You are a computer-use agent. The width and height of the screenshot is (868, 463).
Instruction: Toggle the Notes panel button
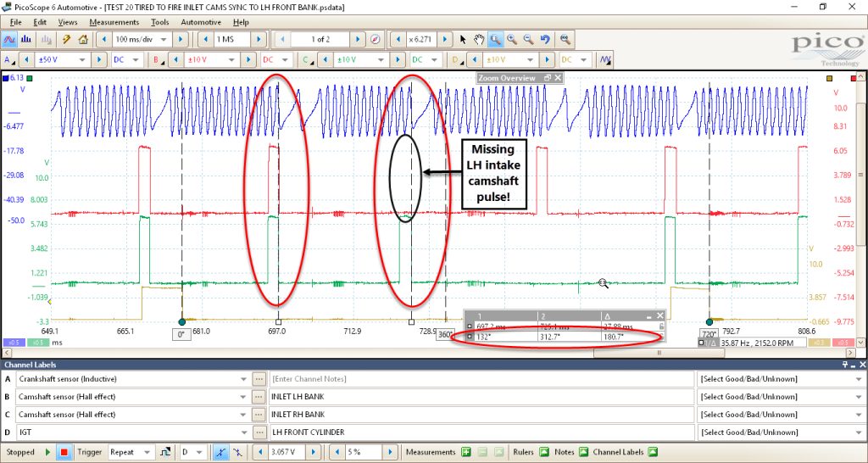[583, 452]
